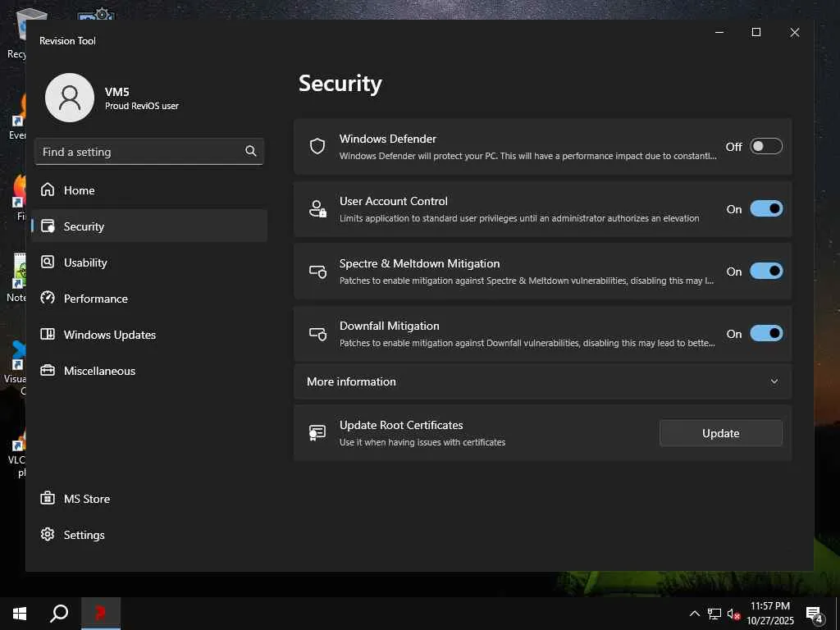Turn off the User Account Control toggle
840x630 pixels.
(766, 208)
